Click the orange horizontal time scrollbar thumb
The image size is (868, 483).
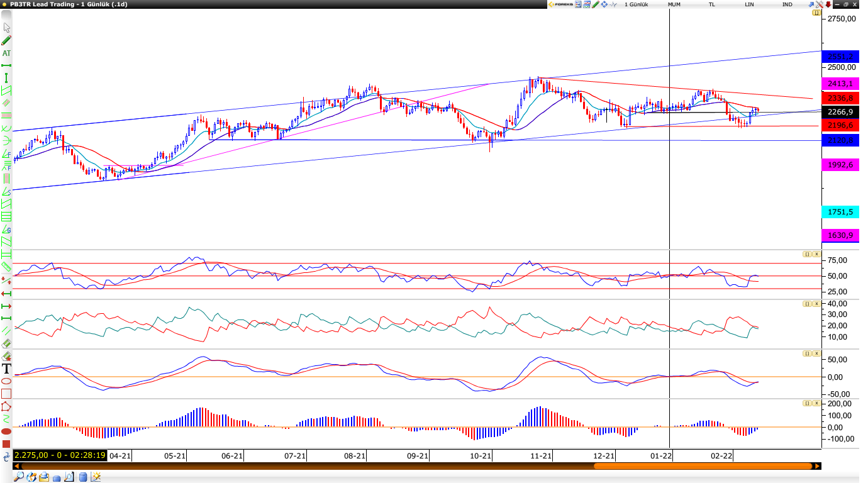(x=703, y=466)
